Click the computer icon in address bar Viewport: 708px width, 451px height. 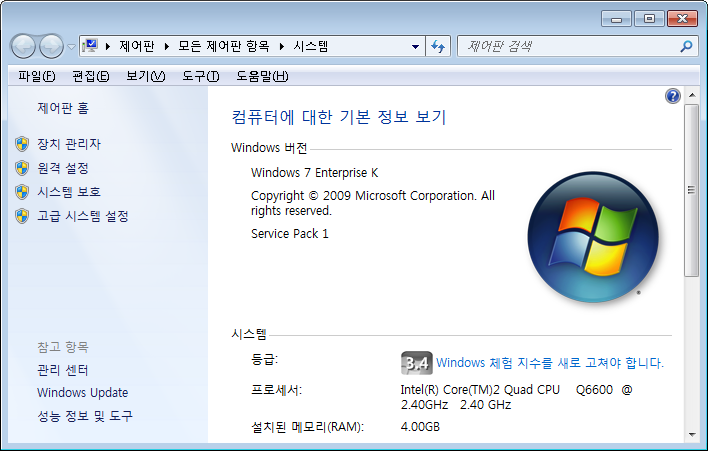(90, 46)
